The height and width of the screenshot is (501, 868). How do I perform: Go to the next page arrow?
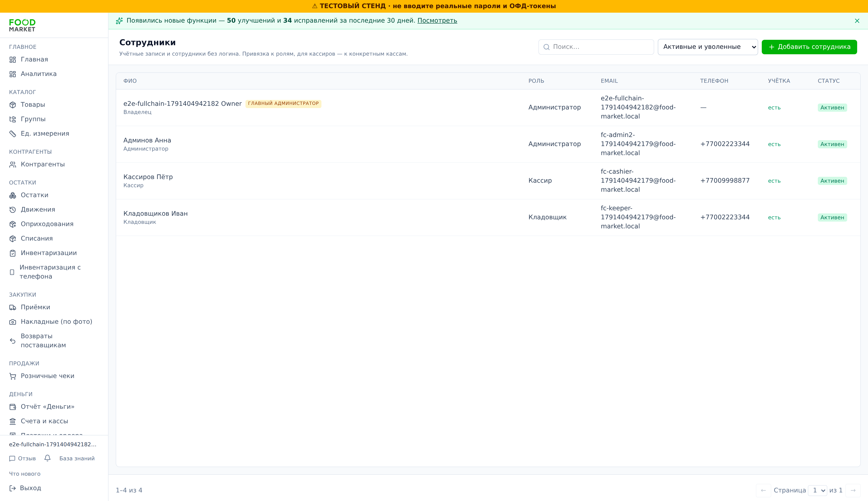[853, 490]
